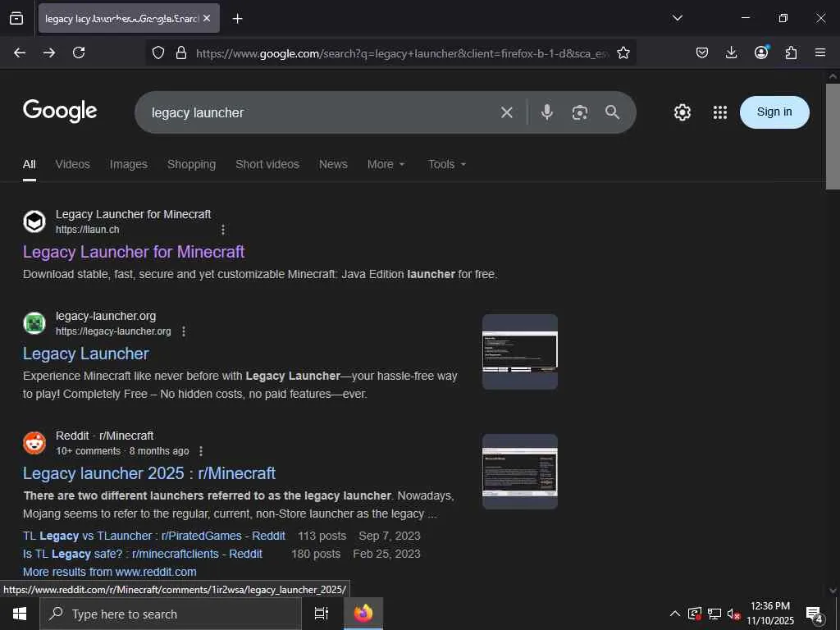
Task: Open the extensions puzzle icon
Action: pyautogui.click(x=791, y=52)
